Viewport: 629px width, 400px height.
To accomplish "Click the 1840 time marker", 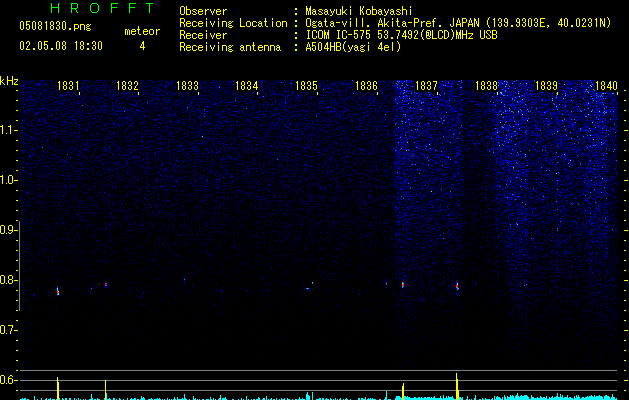I will coord(606,86).
